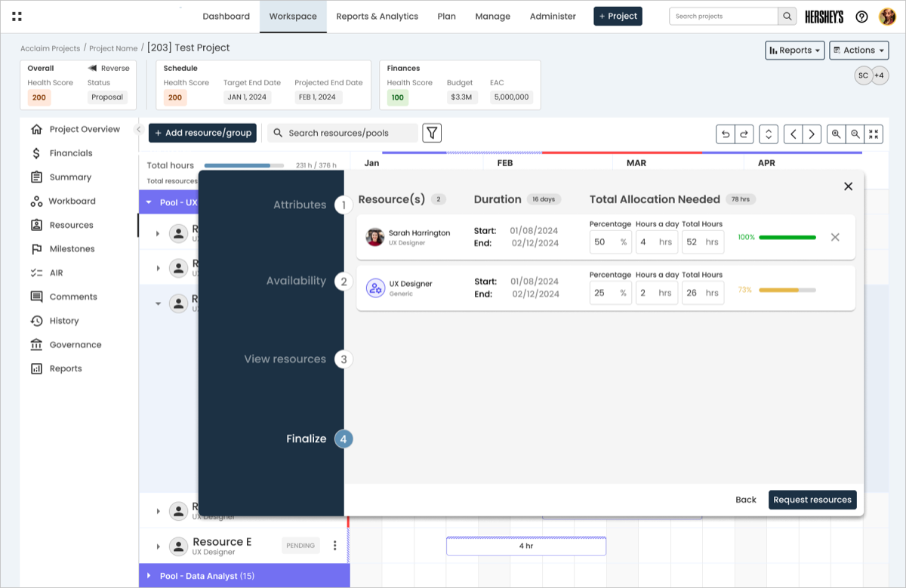Open the user profile avatar
Image resolution: width=906 pixels, height=588 pixels.
point(886,17)
